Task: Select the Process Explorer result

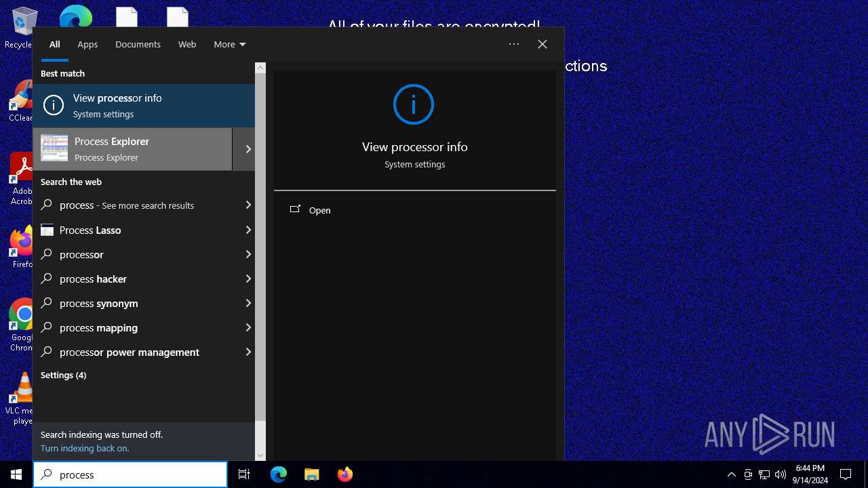Action: tap(132, 149)
